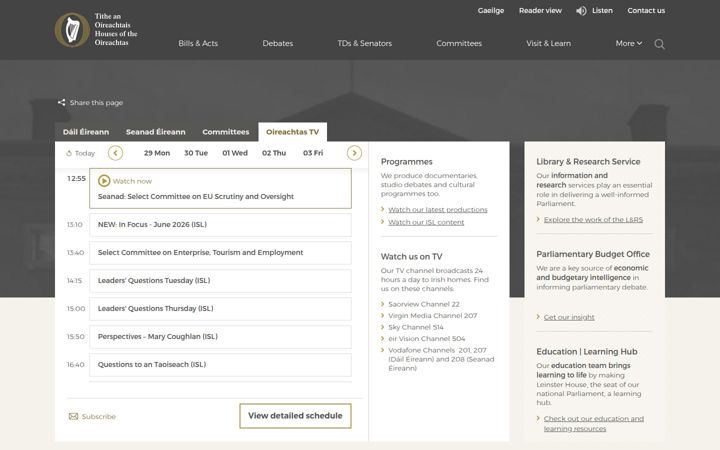Image resolution: width=720 pixels, height=450 pixels.
Task: Switch language to Gaeilge
Action: click(x=490, y=11)
